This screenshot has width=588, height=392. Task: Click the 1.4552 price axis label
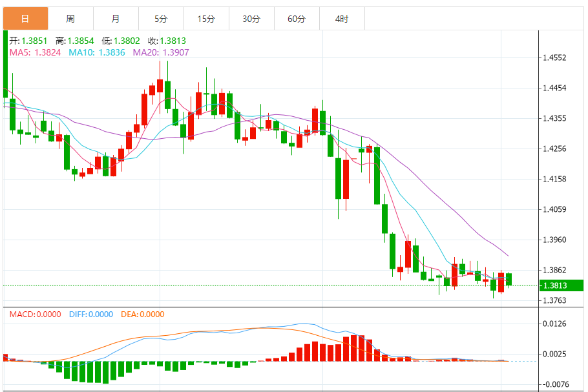pos(554,57)
